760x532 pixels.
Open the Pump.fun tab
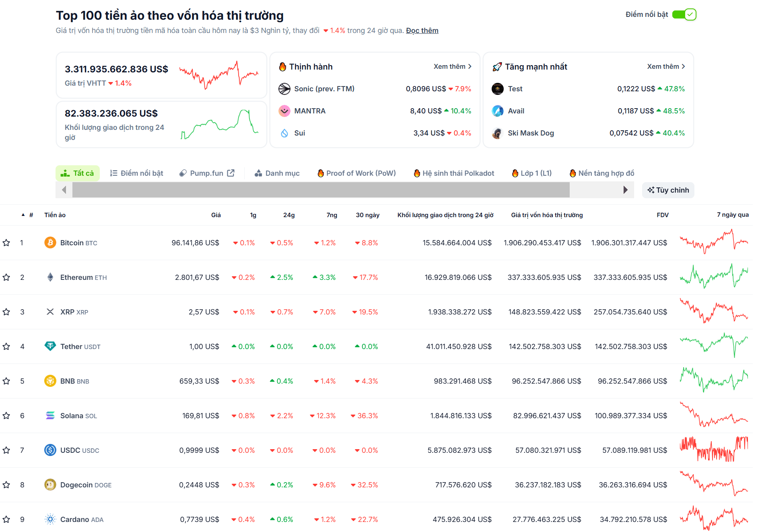tap(207, 173)
